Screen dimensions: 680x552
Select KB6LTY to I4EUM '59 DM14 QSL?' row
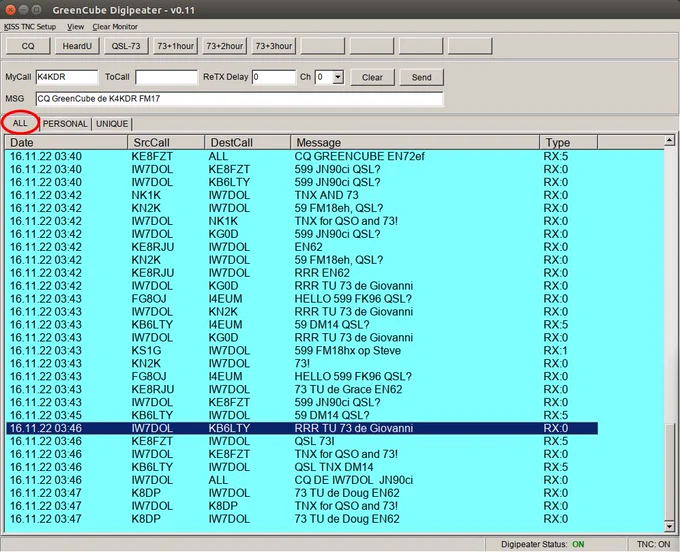(302, 324)
